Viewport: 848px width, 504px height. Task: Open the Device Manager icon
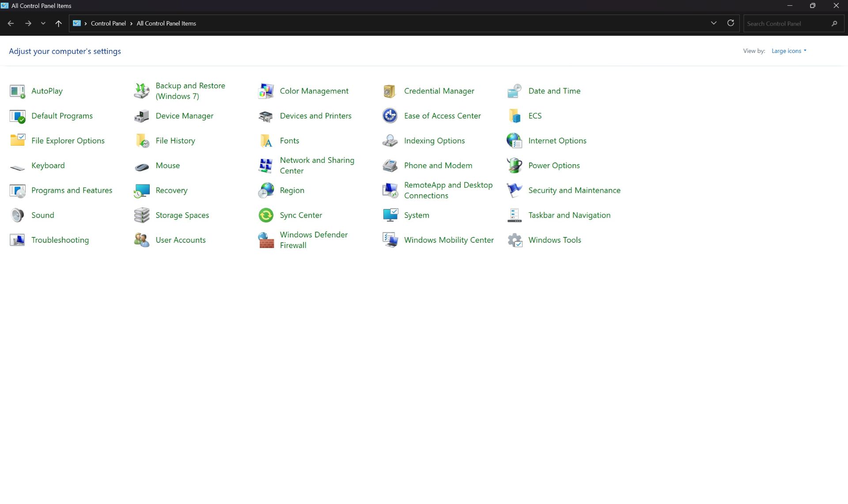pyautogui.click(x=142, y=116)
